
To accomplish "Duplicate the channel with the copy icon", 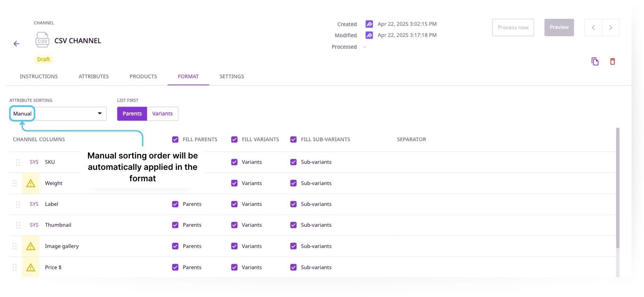I will (x=595, y=61).
